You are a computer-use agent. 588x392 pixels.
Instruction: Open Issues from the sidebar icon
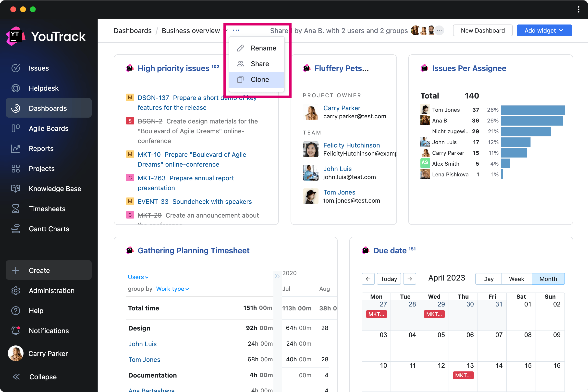[15, 68]
